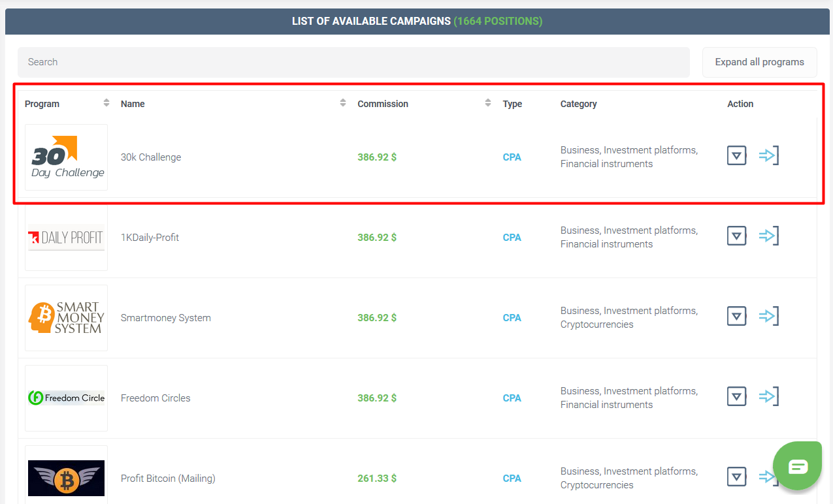Expand details of the Smartmoney System program

click(x=736, y=317)
